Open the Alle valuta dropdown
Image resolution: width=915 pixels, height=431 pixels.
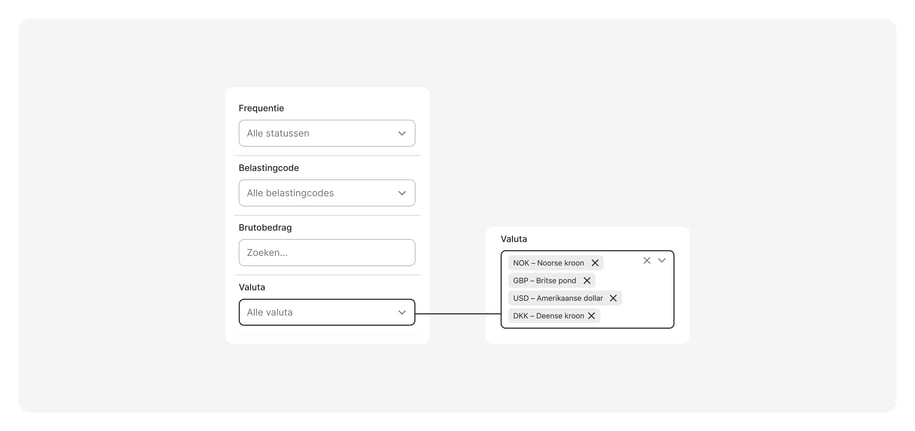pos(327,313)
